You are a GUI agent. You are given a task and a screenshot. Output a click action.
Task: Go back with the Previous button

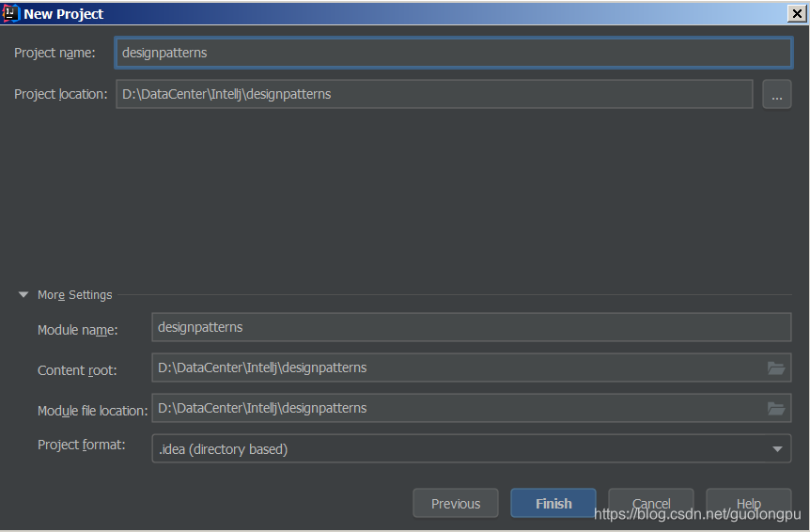pos(456,503)
